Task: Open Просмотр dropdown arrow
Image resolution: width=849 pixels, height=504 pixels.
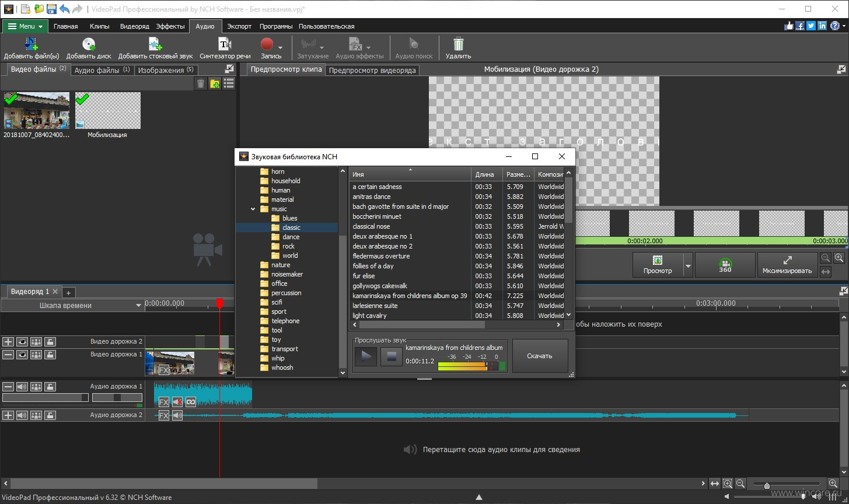Action: coord(688,265)
